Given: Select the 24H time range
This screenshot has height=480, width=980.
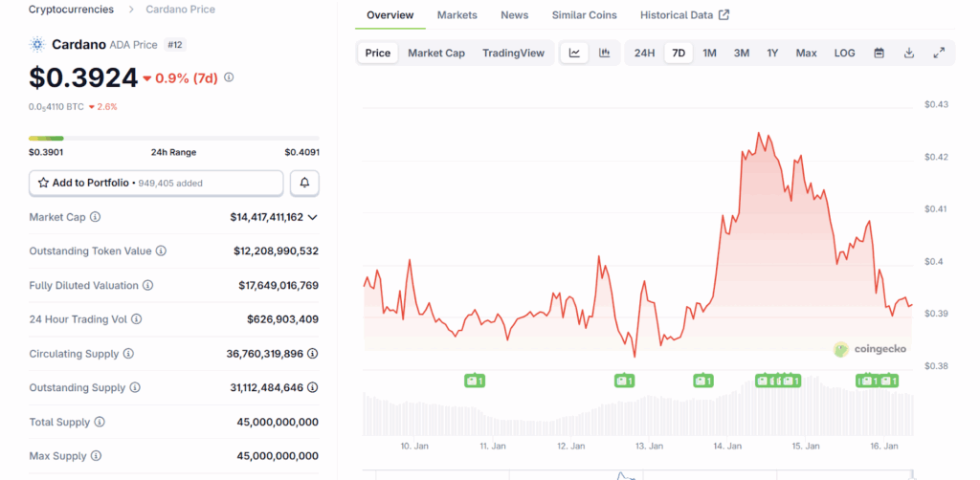Looking at the screenshot, I should 644,53.
